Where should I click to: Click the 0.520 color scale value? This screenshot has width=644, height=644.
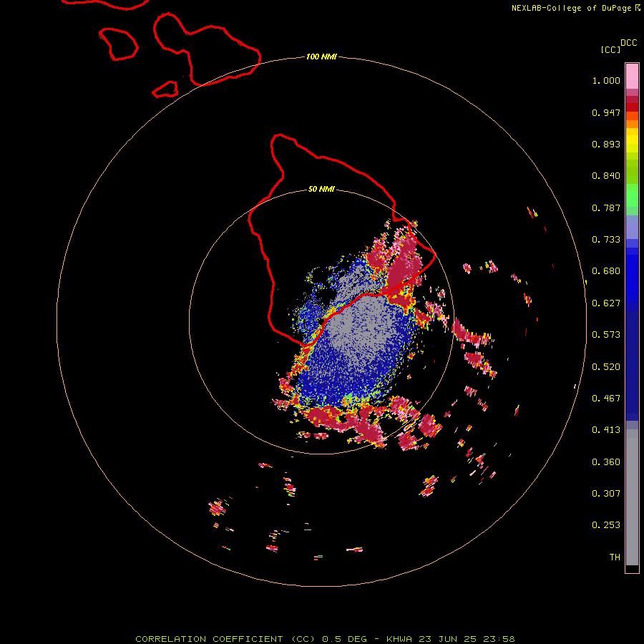click(x=606, y=367)
